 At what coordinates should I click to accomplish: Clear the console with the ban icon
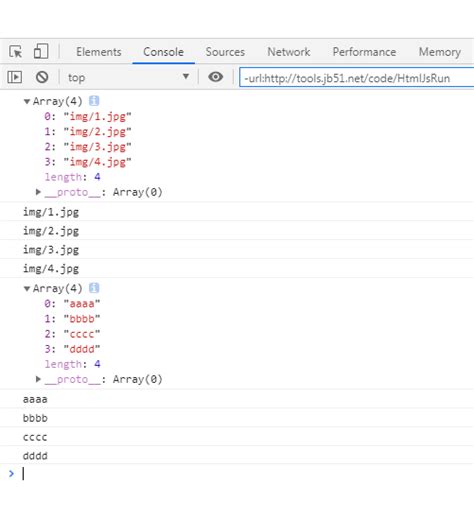point(42,77)
